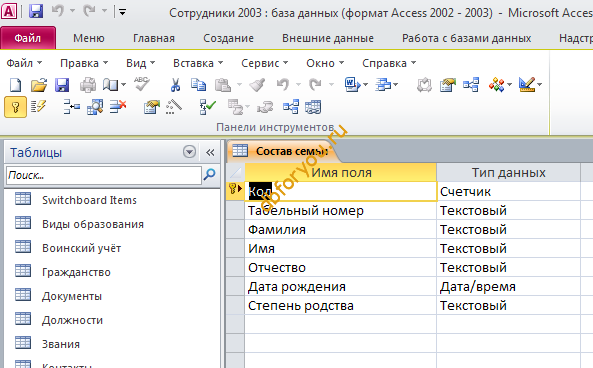
Task: Open the Properties icon in the second toolbar row
Action: coord(152,107)
